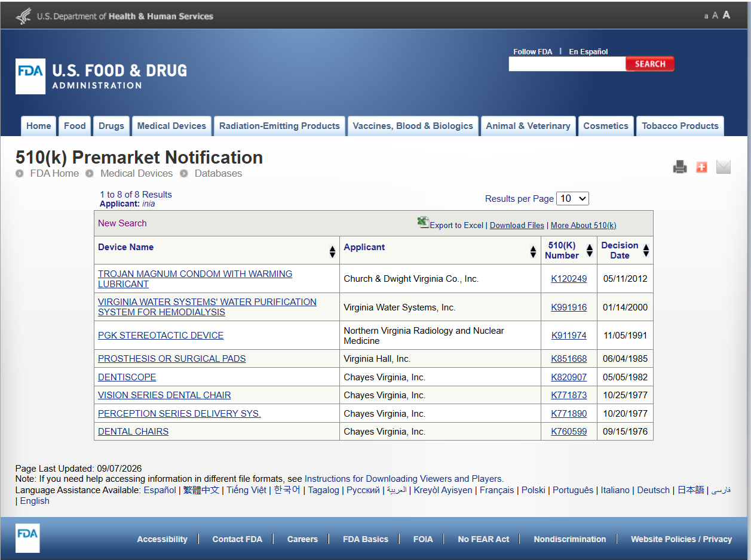Click the Download Files link

(x=517, y=225)
